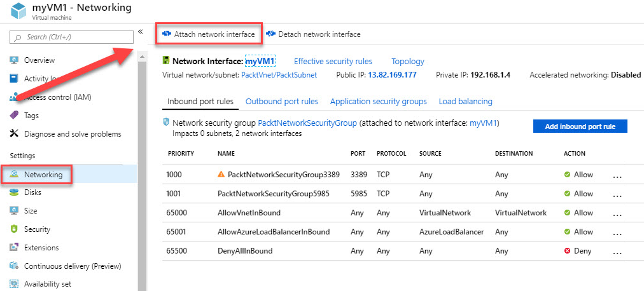The height and width of the screenshot is (291, 644).
Task: Select DenyAllInBound rule name
Action: click(245, 251)
